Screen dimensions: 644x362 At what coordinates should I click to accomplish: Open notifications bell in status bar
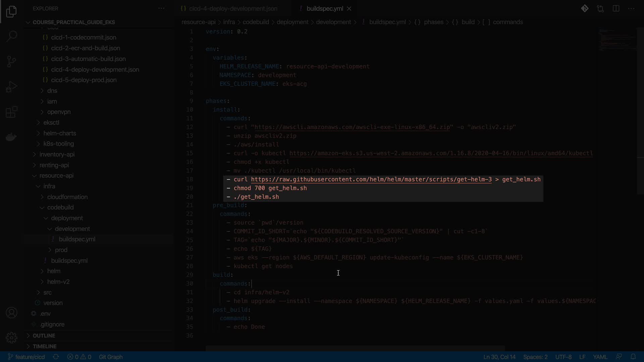633,357
